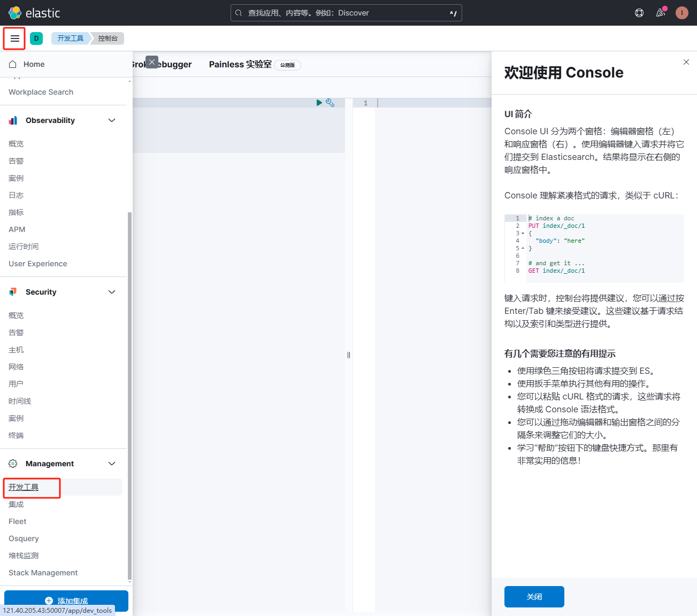Screen dimensions: 697x616
Task: Click the green D space avatar
Action: coord(36,38)
